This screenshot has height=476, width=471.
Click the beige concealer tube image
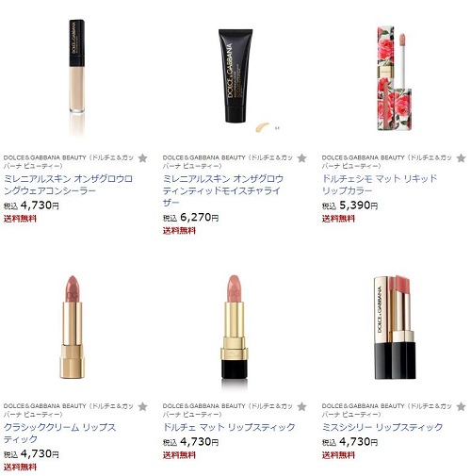point(76,75)
